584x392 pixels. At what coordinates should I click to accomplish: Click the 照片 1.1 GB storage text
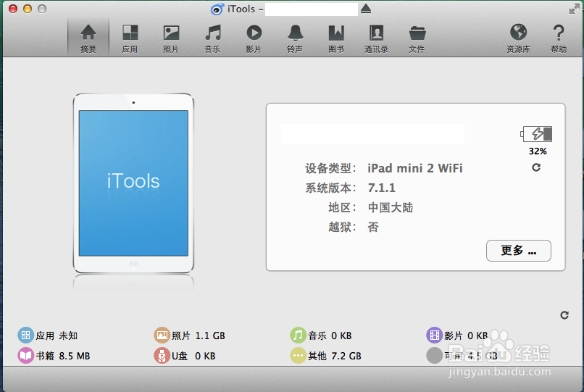[198, 335]
